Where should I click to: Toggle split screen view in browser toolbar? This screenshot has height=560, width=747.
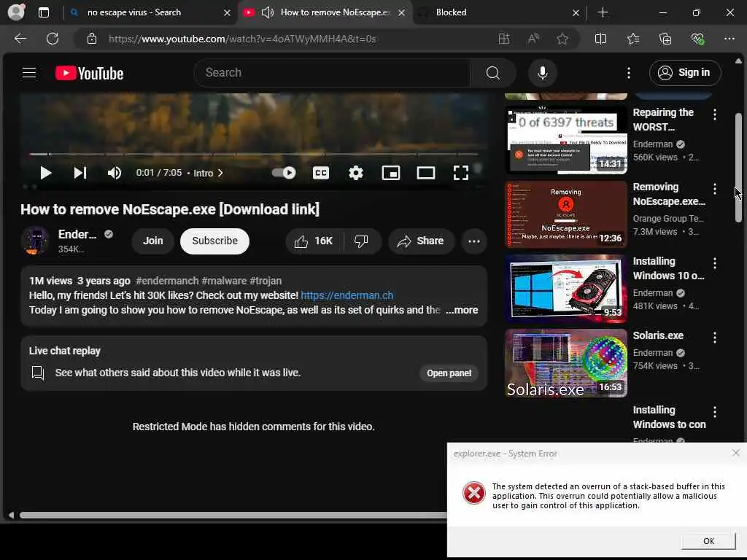pyautogui.click(x=600, y=39)
